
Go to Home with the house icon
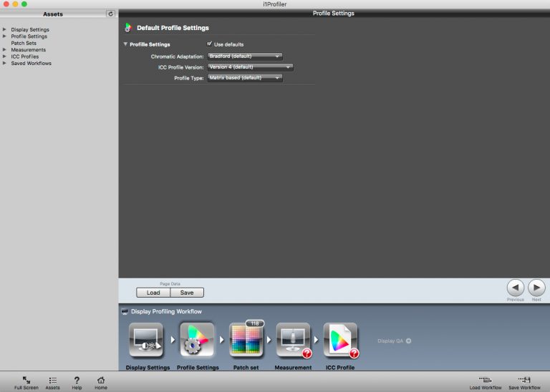[101, 380]
